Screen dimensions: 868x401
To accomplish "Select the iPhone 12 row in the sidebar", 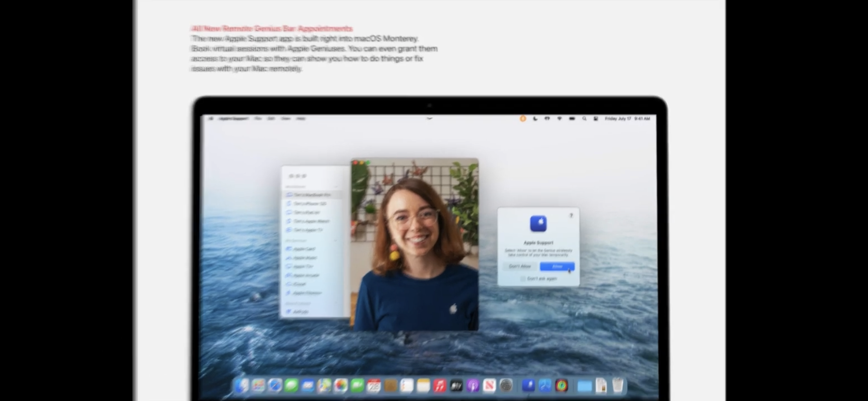I will click(312, 203).
